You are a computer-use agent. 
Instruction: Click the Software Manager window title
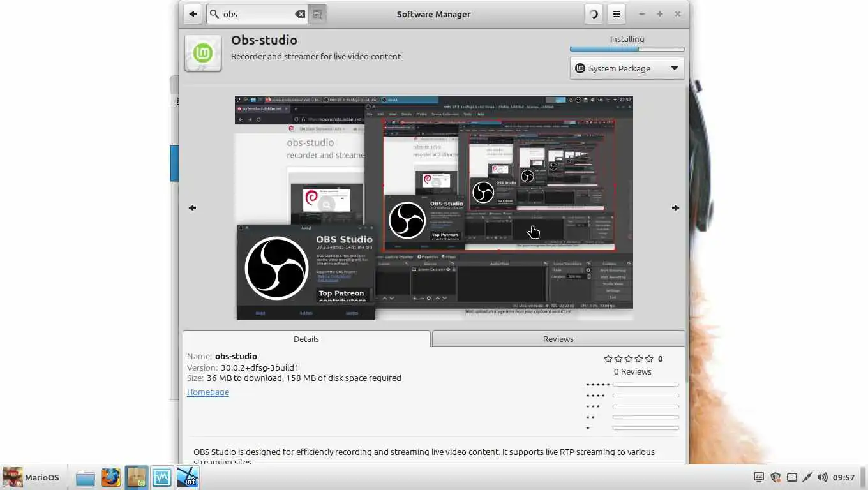[433, 14]
